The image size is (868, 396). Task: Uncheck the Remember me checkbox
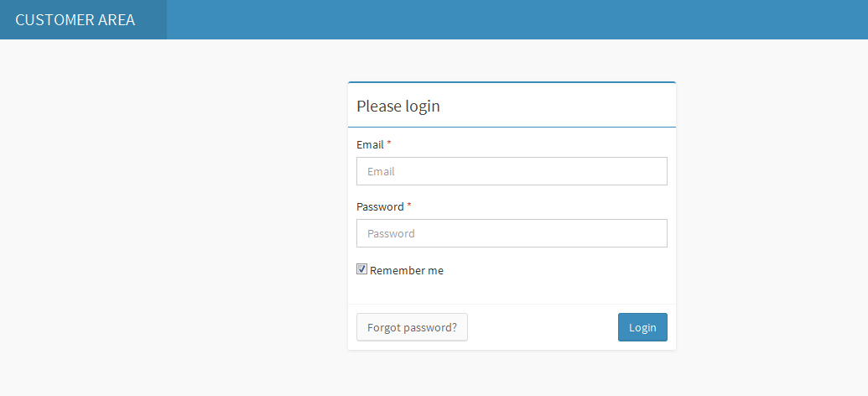pyautogui.click(x=362, y=269)
